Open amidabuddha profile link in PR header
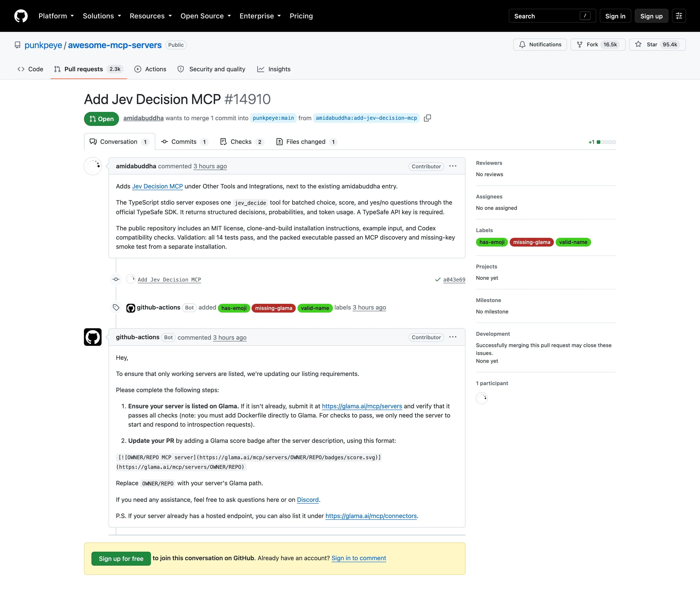The width and height of the screenshot is (700, 612). [x=143, y=118]
